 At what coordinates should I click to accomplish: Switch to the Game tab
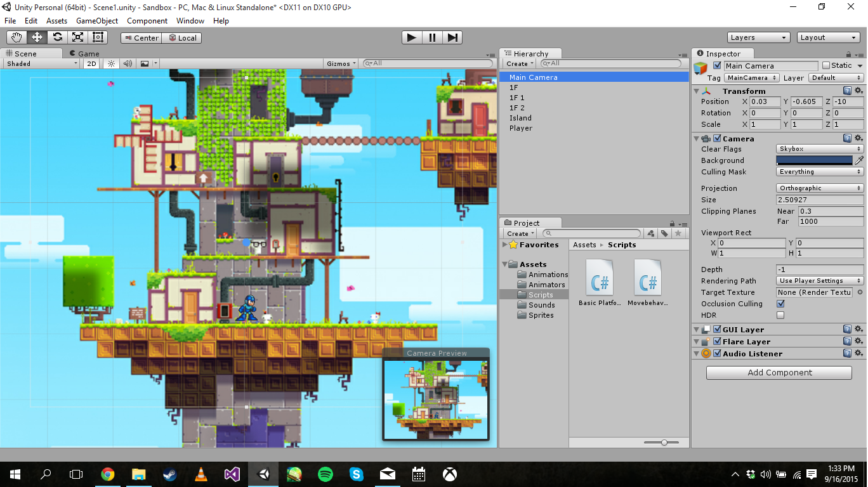click(x=84, y=54)
